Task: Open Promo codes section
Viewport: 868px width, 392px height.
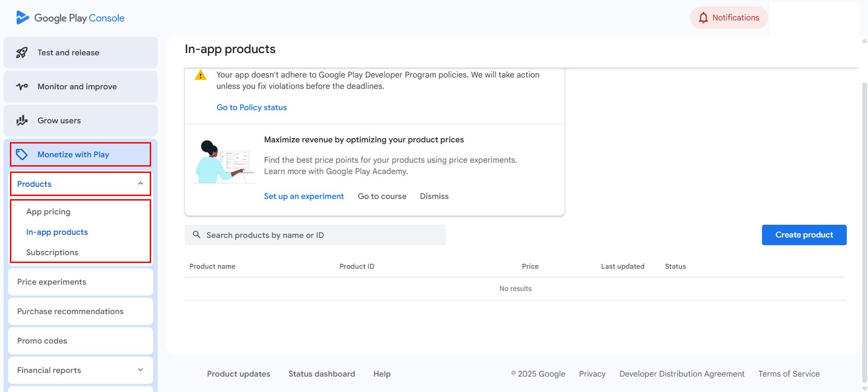Action: click(81, 340)
